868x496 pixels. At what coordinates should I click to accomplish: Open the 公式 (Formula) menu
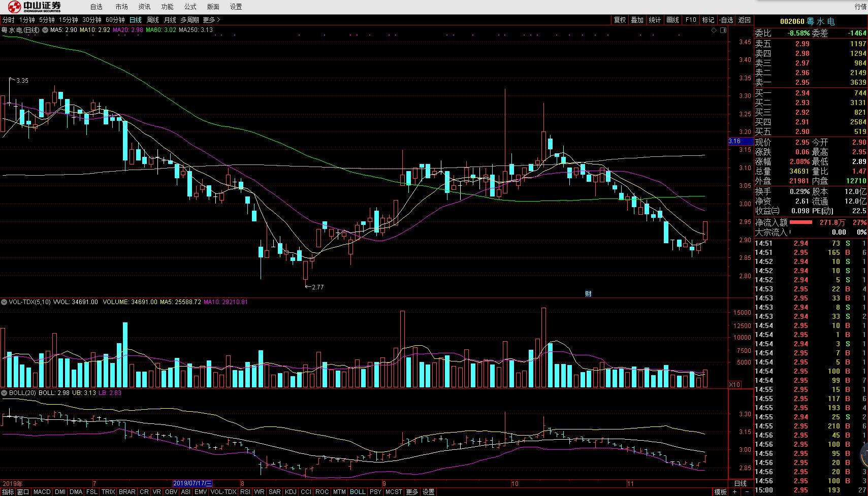click(190, 7)
